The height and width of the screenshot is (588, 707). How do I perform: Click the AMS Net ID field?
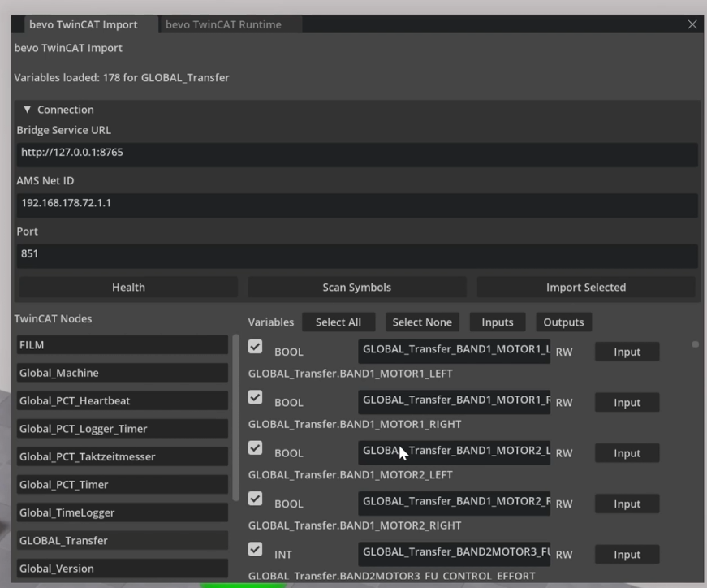[x=357, y=204]
